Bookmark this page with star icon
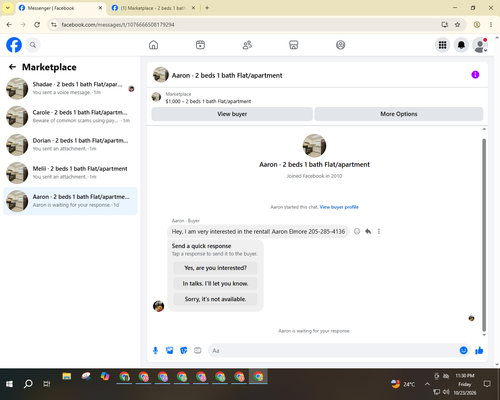Image resolution: width=500 pixels, height=400 pixels. 458,25
